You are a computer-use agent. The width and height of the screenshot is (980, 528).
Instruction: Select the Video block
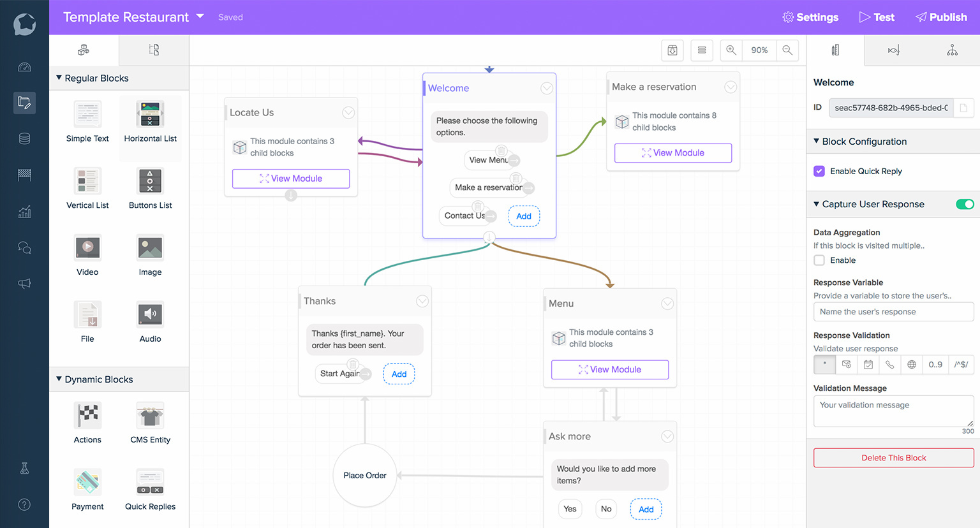tap(87, 255)
